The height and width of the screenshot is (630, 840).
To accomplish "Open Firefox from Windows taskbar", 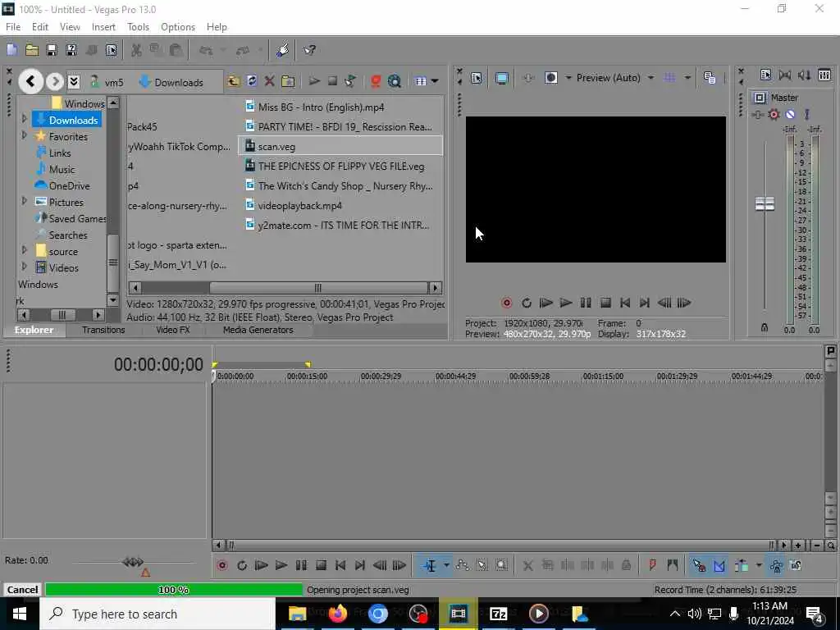I will pos(337,614).
